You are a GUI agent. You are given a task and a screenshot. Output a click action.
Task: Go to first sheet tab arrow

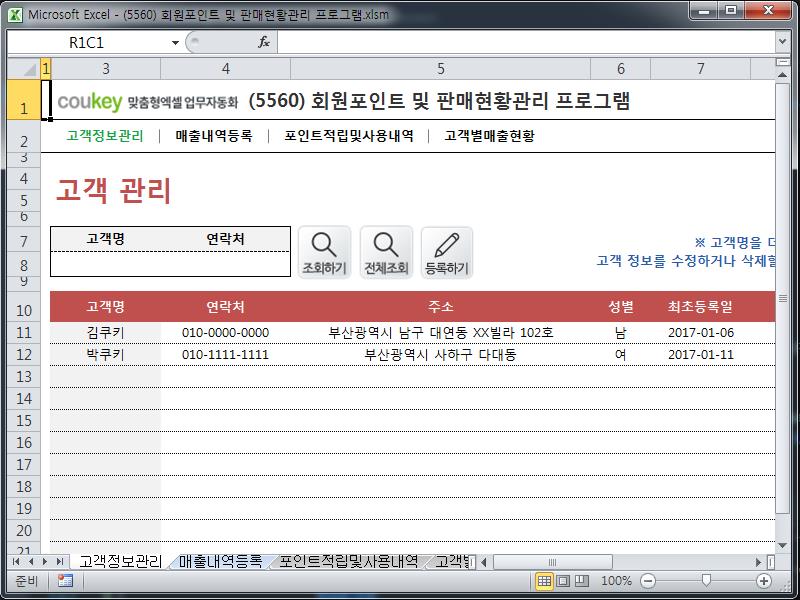click(16, 562)
